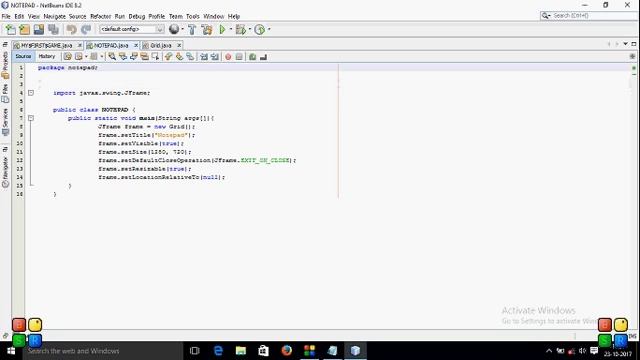Close the MYFIRSTGAME.java tab
This screenshot has height=360, width=640.
click(80, 45)
